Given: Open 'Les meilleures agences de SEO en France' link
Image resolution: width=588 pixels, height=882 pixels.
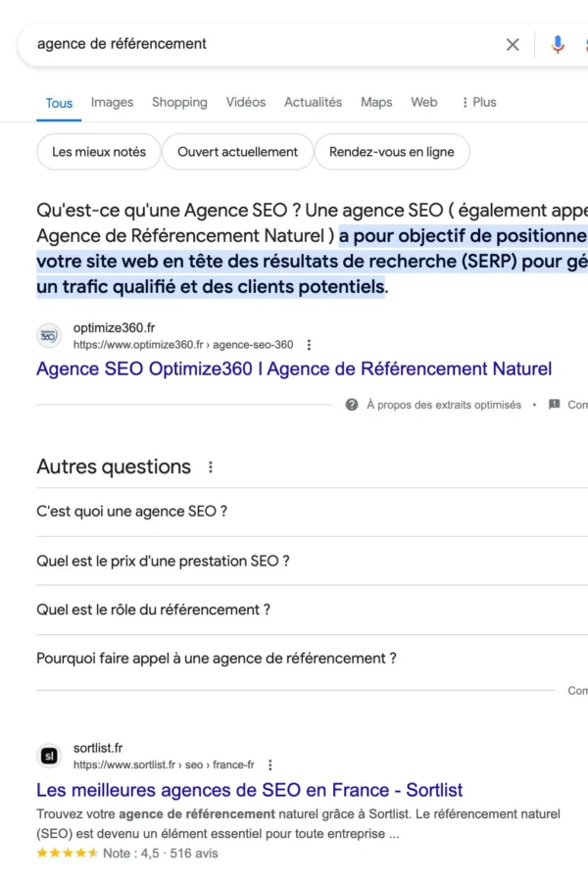Looking at the screenshot, I should pos(249,790).
